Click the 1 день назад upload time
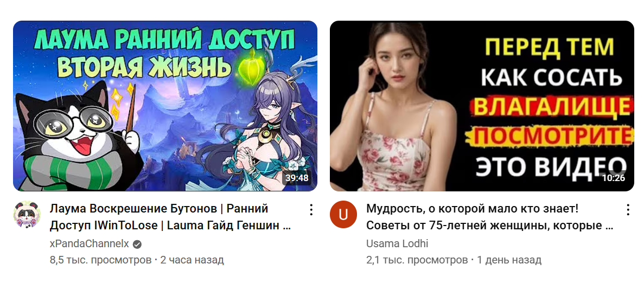644x283 pixels. point(509,260)
